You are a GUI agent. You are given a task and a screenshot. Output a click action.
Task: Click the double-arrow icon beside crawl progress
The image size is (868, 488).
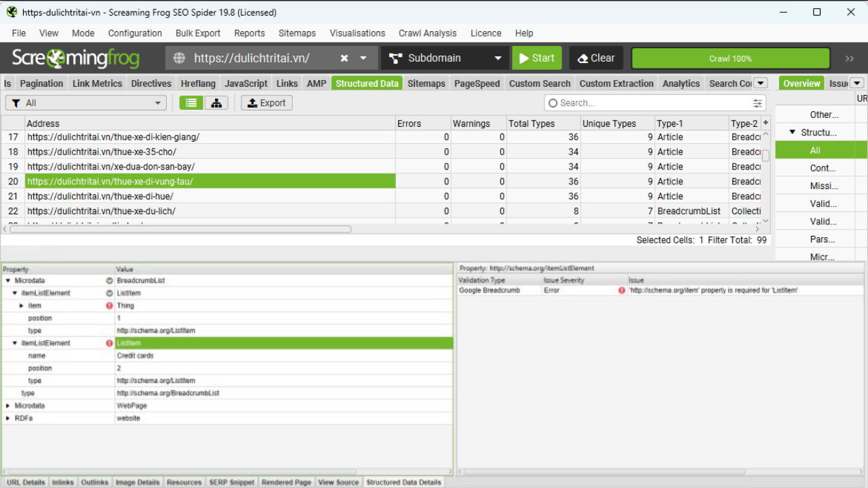pos(849,58)
